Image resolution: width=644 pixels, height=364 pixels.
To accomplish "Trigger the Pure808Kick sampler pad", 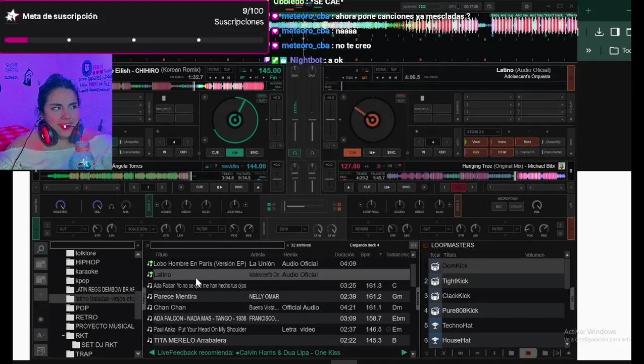I will 435,310.
